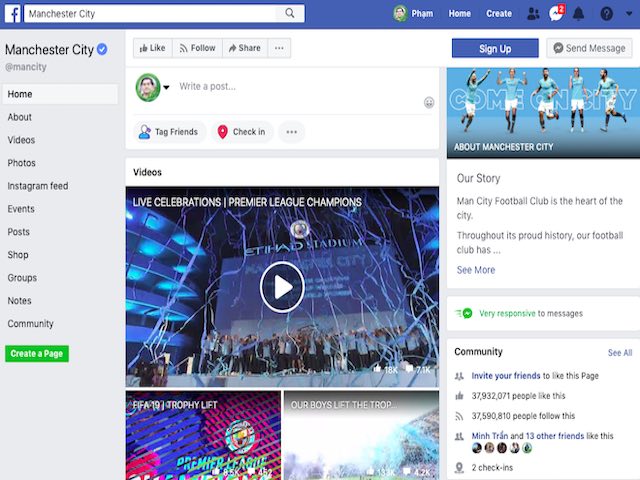
Task: Click the Check in button
Action: [x=242, y=132]
